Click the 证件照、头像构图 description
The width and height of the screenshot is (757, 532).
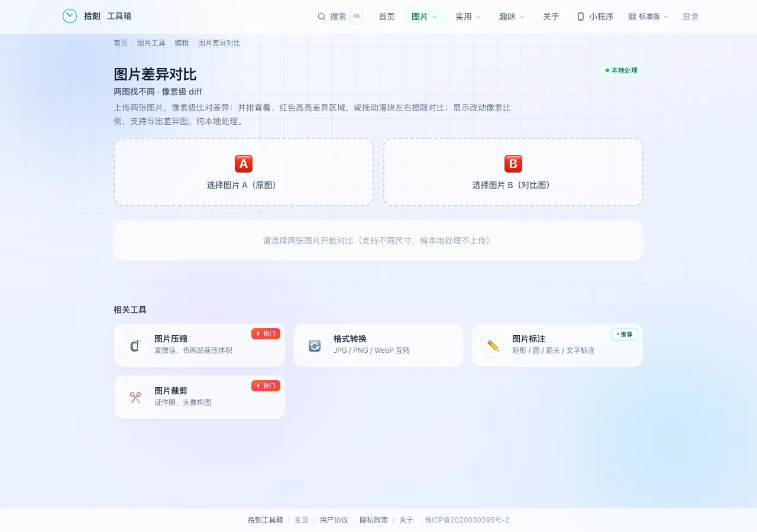183,403
